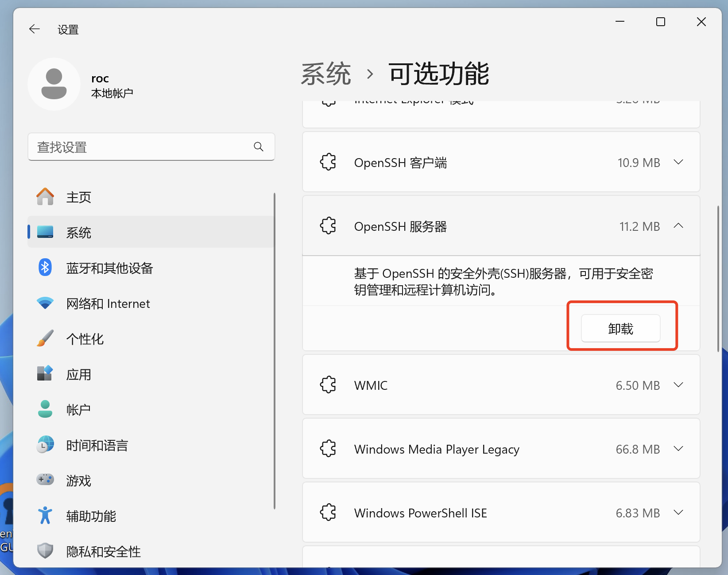Expand Windows PowerShell ISE chevron
Image resolution: width=728 pixels, height=575 pixels.
click(x=678, y=513)
